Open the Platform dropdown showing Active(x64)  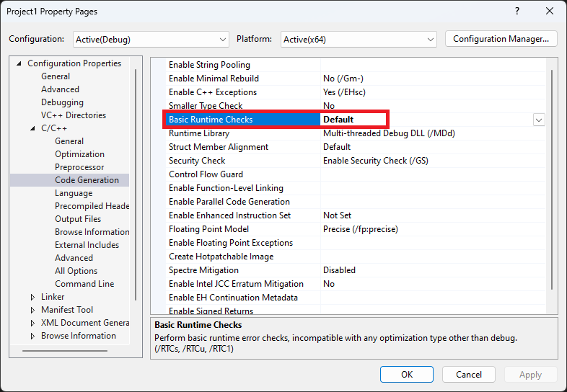(x=359, y=39)
